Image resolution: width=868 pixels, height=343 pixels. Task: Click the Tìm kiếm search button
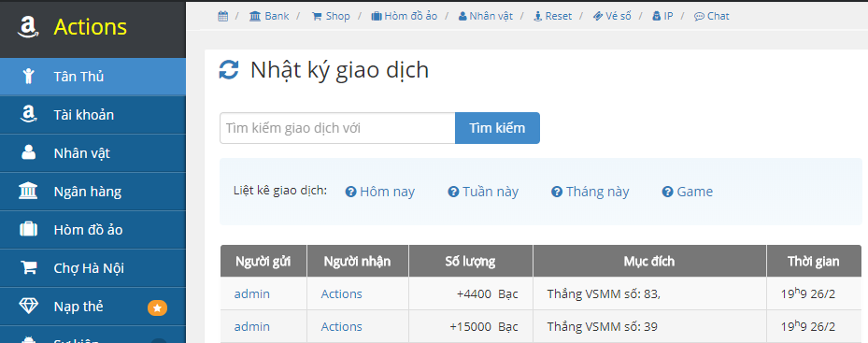(x=497, y=128)
